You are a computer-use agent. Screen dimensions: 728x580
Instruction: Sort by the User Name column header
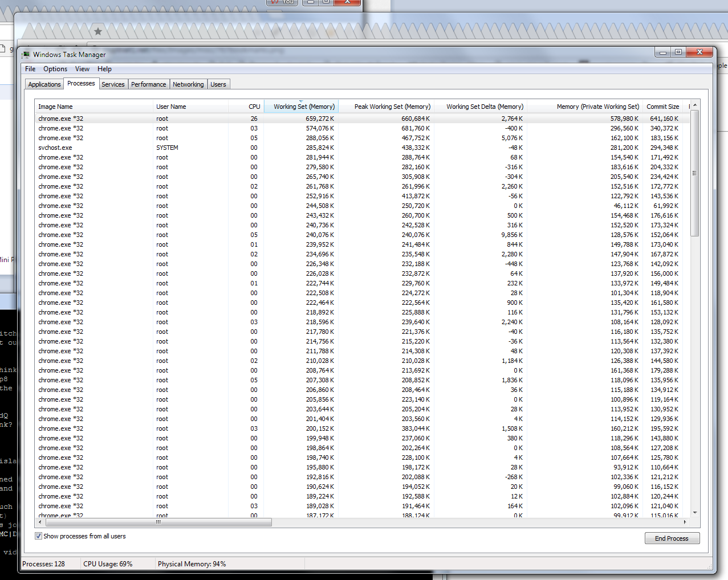[x=190, y=107]
